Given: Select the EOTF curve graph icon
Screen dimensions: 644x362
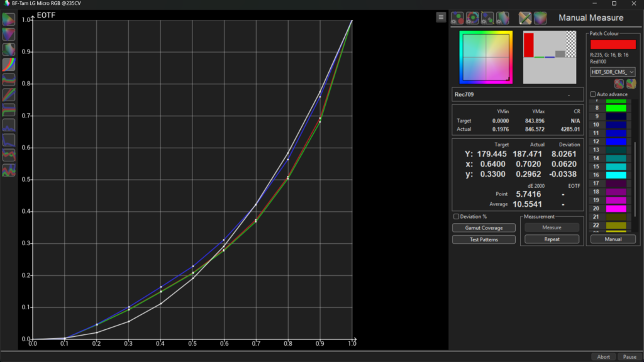Looking at the screenshot, I should click(9, 65).
